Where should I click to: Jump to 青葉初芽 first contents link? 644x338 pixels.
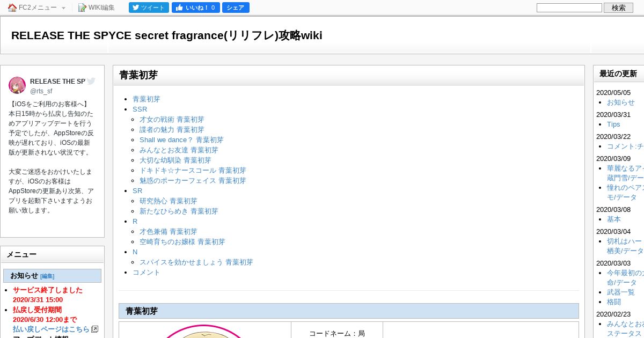point(147,99)
